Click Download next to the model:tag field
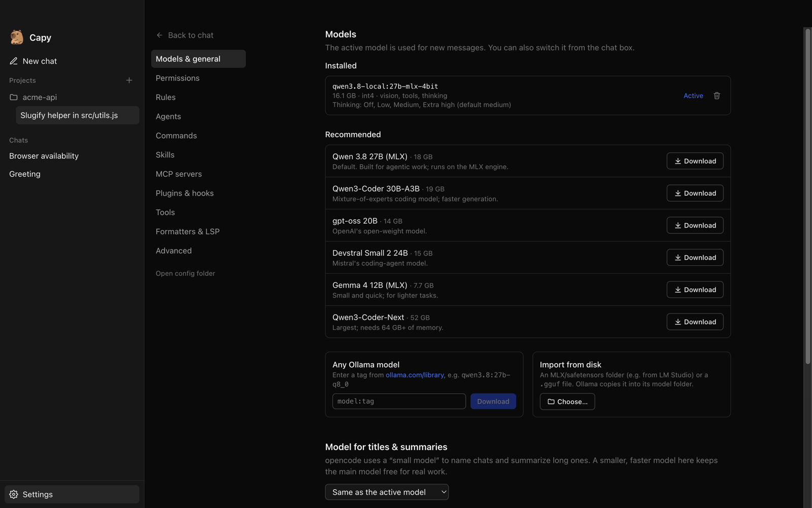This screenshot has height=508, width=812. pos(493,401)
